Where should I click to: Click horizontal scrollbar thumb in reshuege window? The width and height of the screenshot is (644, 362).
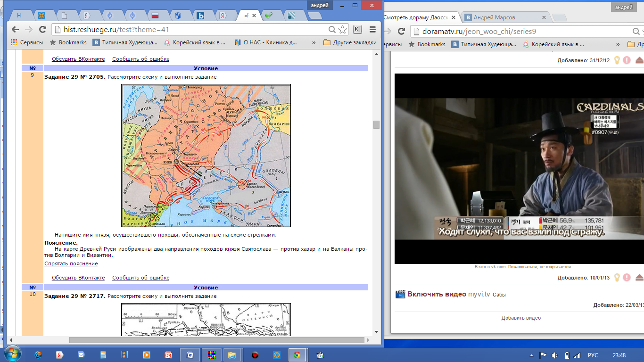(217, 340)
